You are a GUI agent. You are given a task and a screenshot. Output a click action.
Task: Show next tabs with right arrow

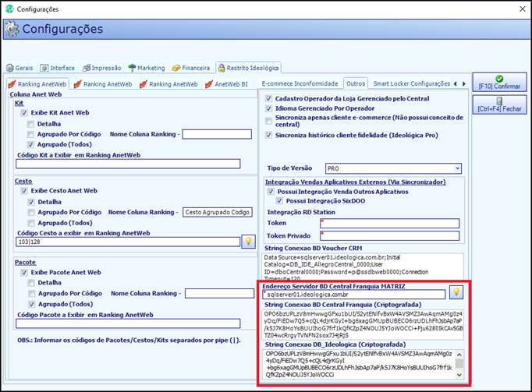pyautogui.click(x=464, y=83)
